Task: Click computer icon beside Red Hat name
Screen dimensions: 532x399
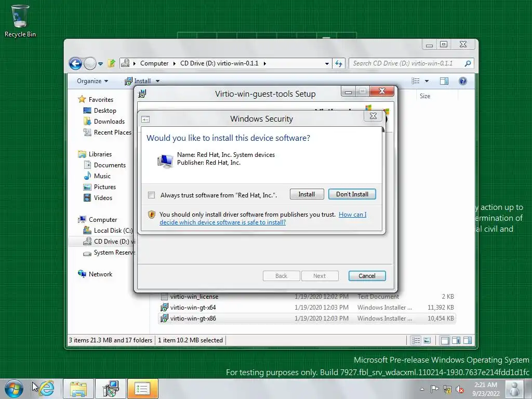Action: (165, 161)
